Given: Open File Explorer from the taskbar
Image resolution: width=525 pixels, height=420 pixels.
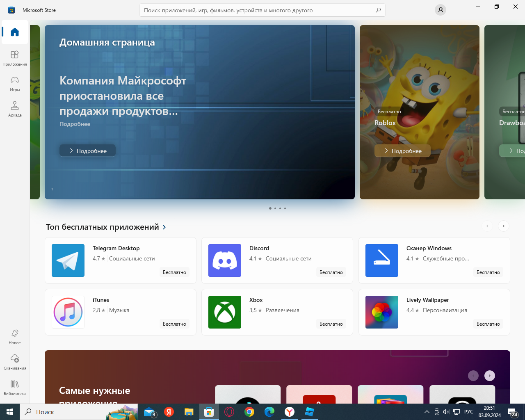Looking at the screenshot, I should point(189,412).
